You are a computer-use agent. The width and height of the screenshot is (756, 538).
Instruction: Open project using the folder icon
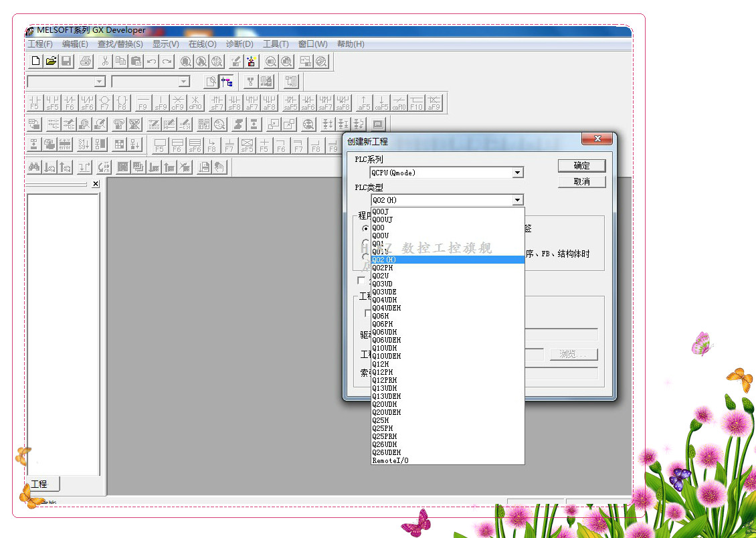(x=51, y=61)
